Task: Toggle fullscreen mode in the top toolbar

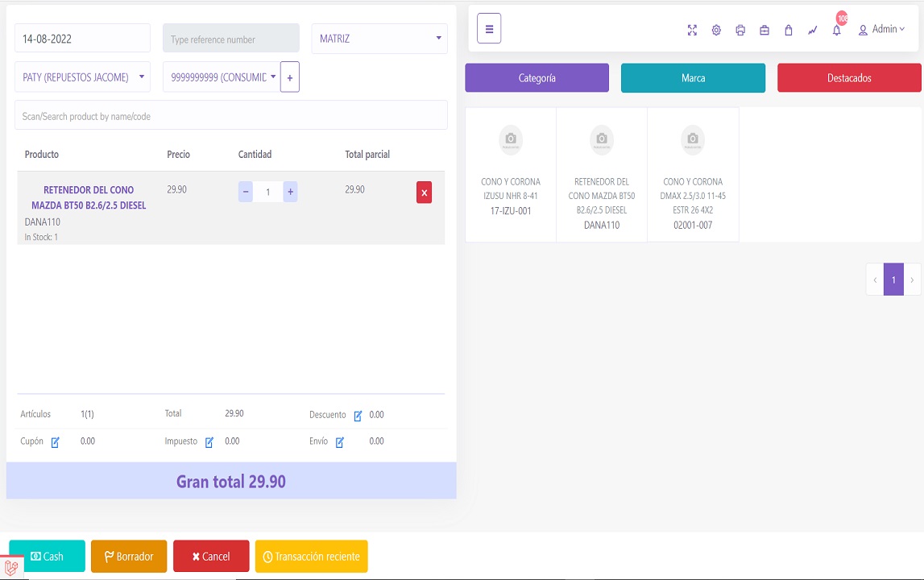Action: coord(691,30)
